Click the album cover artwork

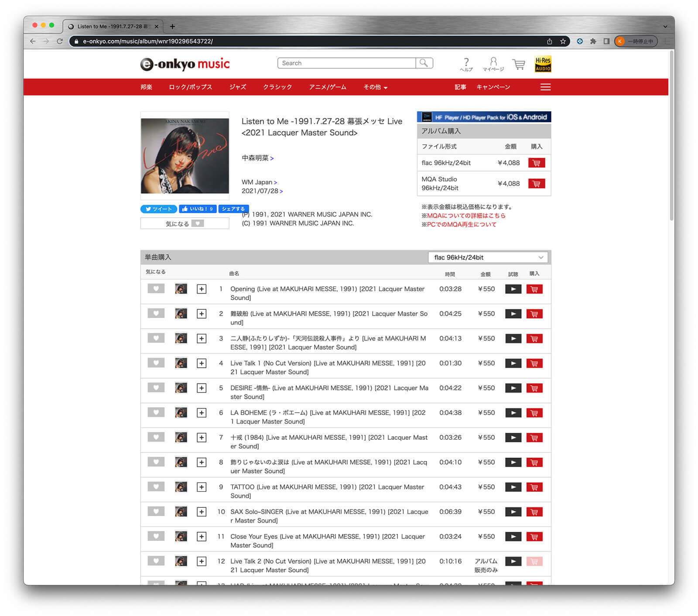click(x=185, y=156)
